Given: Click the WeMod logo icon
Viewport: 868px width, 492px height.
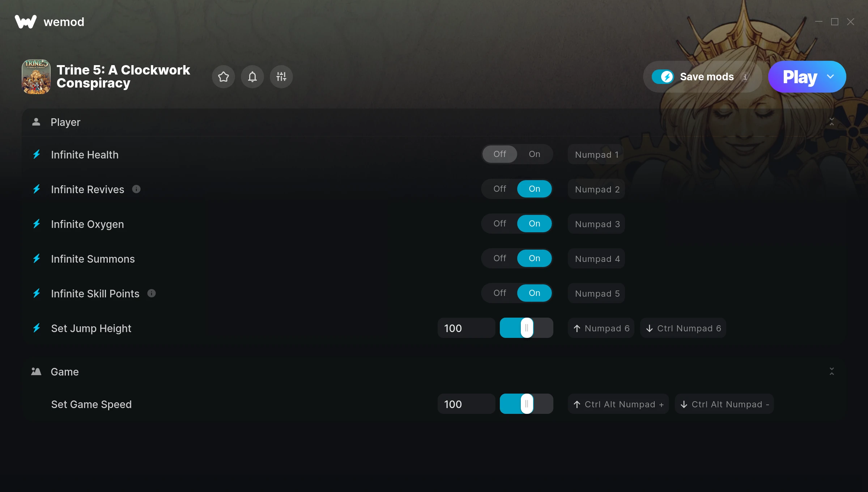Looking at the screenshot, I should [x=26, y=22].
